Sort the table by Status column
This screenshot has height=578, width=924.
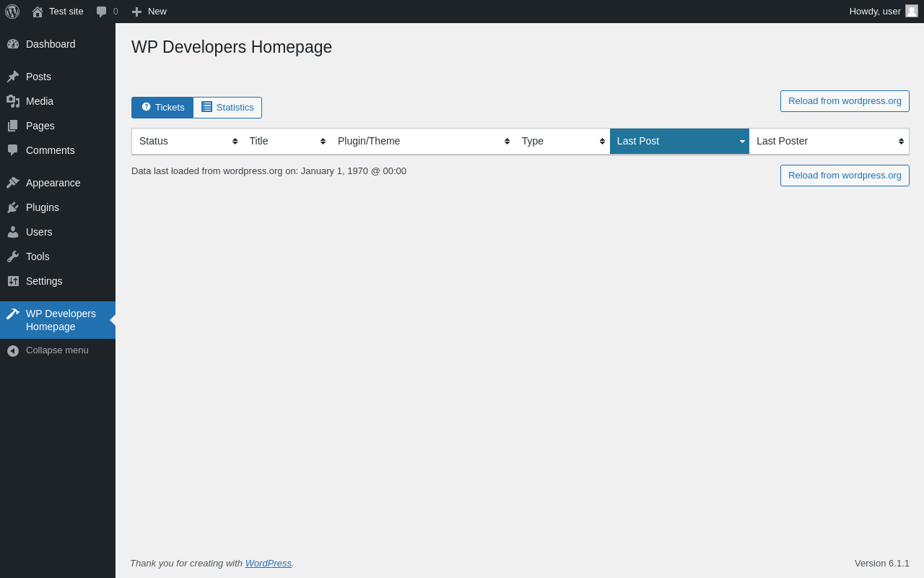(x=187, y=142)
